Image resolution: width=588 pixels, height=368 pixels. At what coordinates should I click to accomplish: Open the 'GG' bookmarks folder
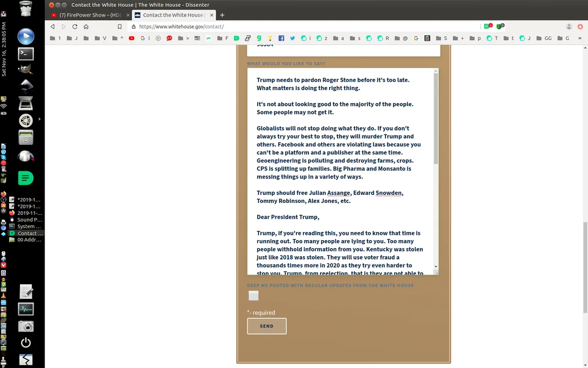coord(543,39)
